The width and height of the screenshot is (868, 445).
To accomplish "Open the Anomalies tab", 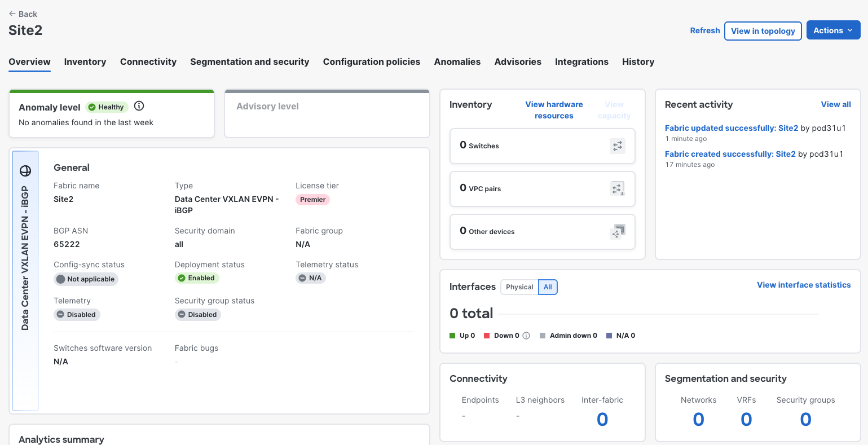I will 457,62.
